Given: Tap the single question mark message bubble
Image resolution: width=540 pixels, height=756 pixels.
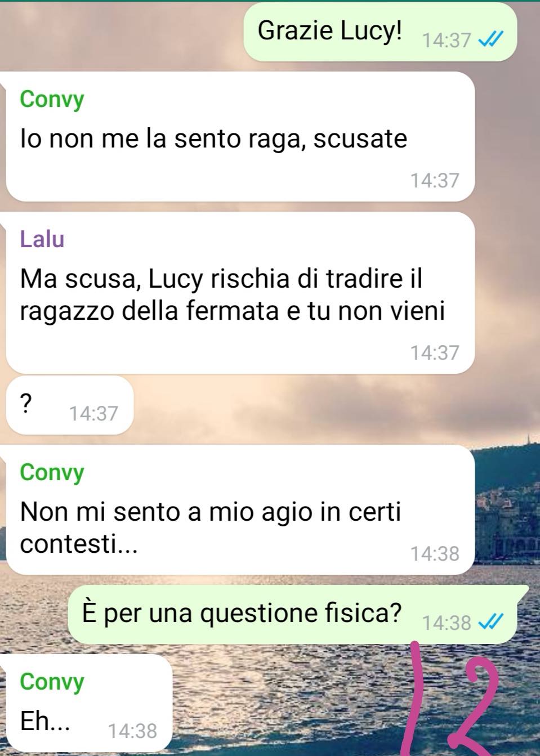Looking at the screenshot, I should tap(70, 405).
